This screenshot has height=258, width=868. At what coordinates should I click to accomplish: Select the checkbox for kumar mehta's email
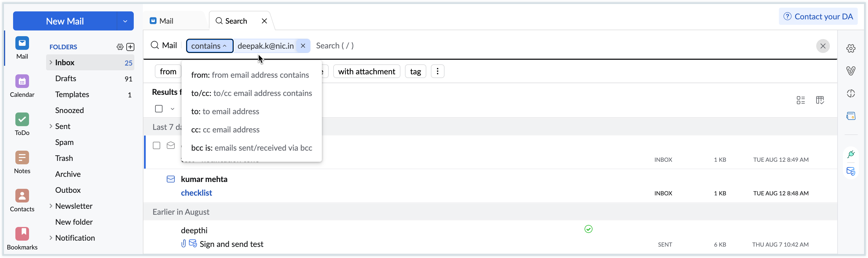click(156, 179)
